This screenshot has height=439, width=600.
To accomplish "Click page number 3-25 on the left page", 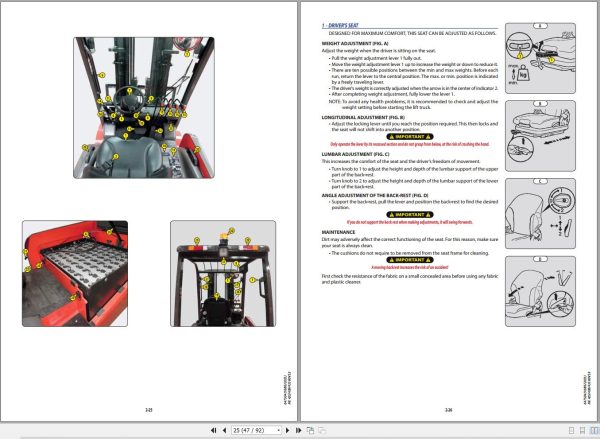I will (149, 410).
